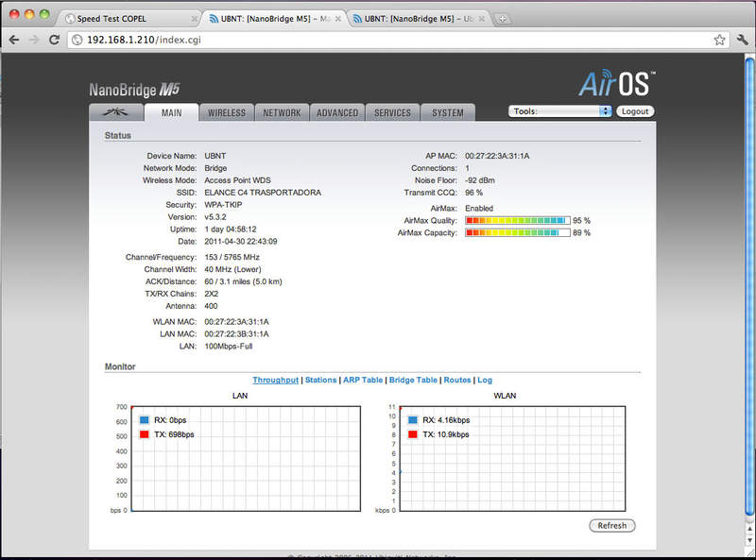Screen dimensions: 756x560
Task: Click the LAN TX red legend swatch
Action: click(x=145, y=434)
